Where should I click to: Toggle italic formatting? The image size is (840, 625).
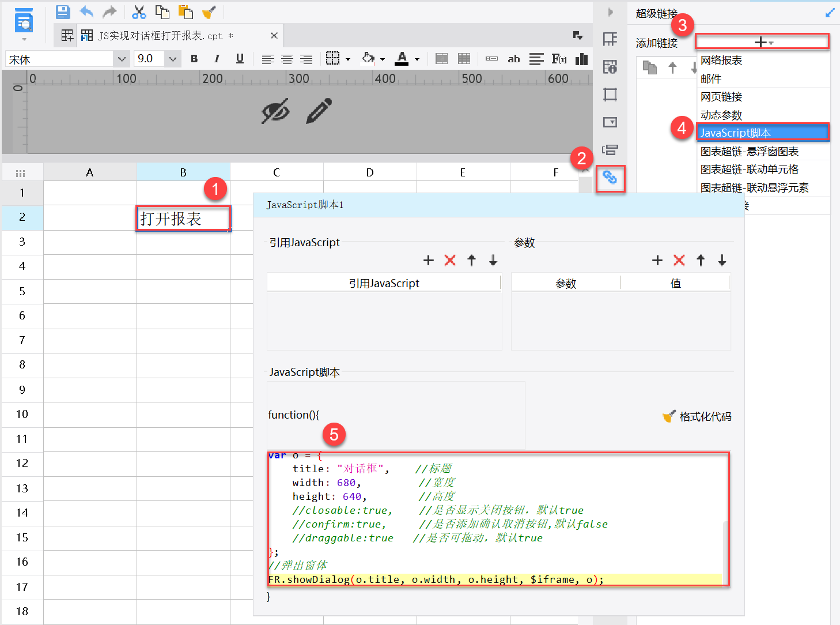coord(217,59)
